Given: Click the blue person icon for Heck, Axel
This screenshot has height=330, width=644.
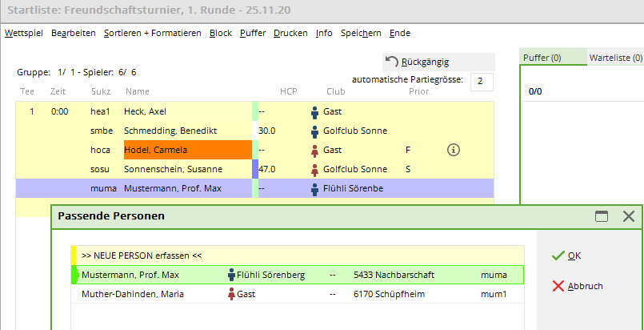Looking at the screenshot, I should [x=315, y=111].
